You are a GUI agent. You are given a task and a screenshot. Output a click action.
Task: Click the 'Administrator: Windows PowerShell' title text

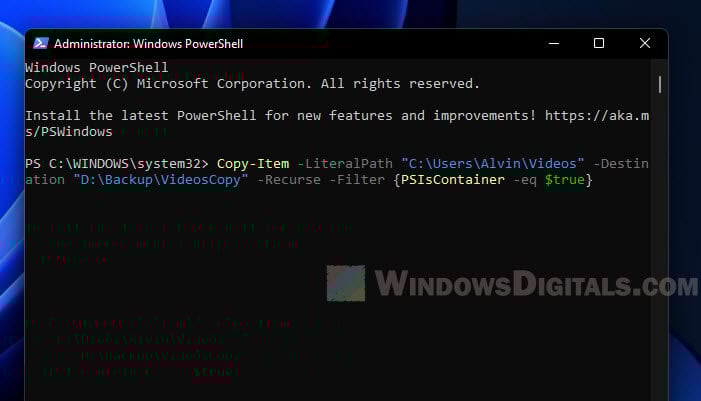[148, 44]
